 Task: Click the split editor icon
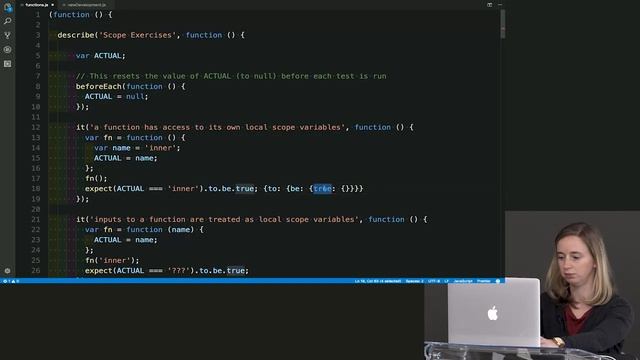coord(489,5)
